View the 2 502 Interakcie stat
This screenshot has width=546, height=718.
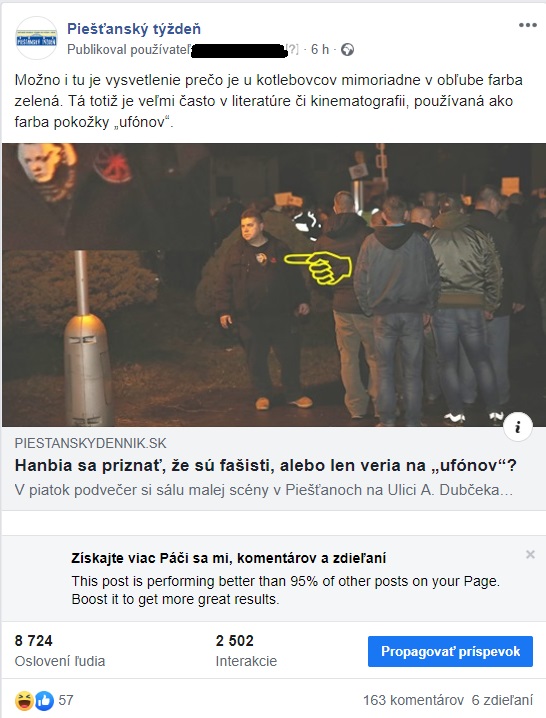click(246, 651)
